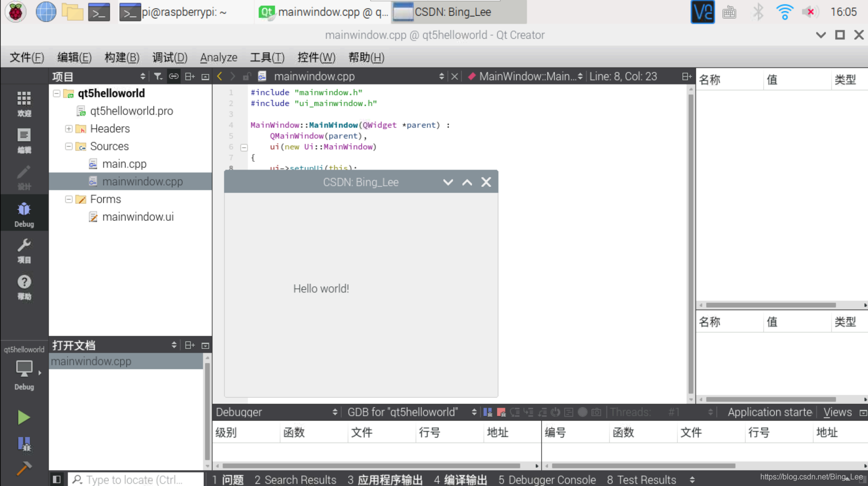Open the blog.csdn.net/Bing_Lee link
Viewport: 868px width, 486px height.
[813, 477]
